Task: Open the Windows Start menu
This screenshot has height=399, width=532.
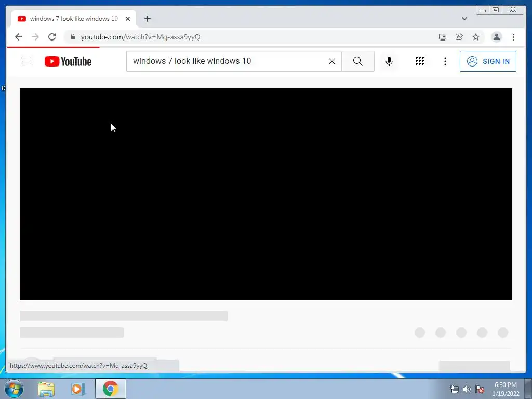Action: click(14, 389)
